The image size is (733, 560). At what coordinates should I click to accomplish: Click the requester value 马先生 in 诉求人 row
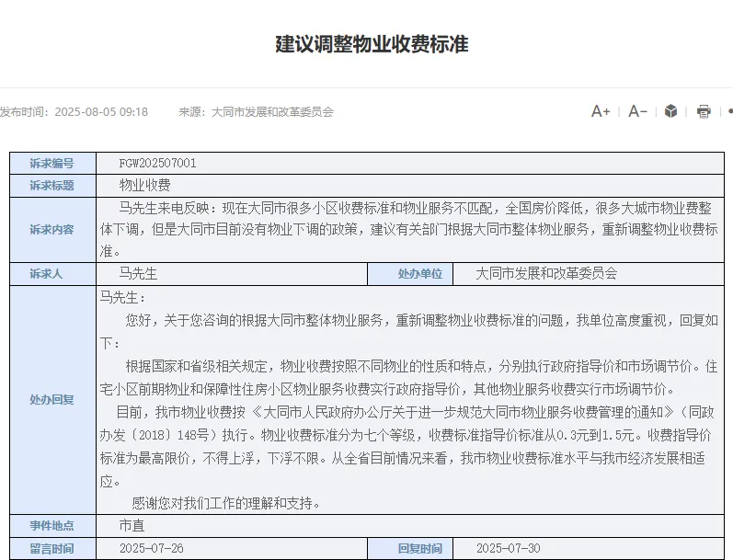tap(138, 273)
